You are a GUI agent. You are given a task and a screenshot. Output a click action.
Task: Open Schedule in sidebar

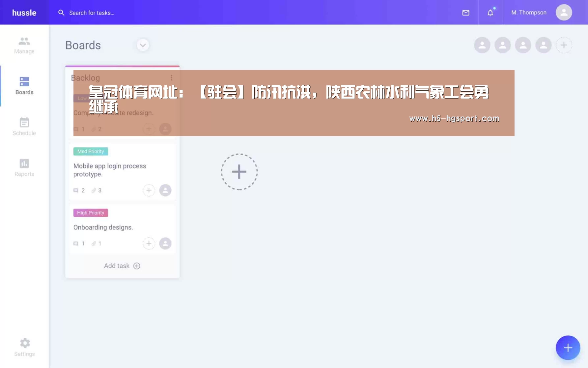[24, 127]
